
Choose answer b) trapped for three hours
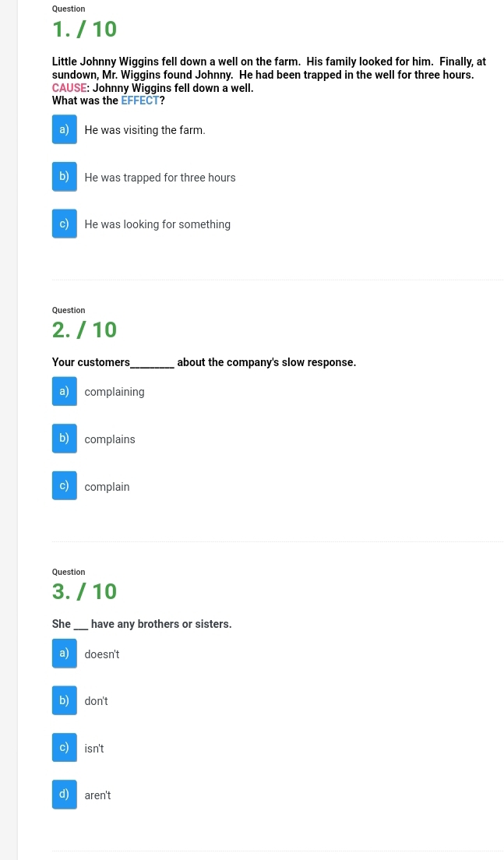[64, 177]
